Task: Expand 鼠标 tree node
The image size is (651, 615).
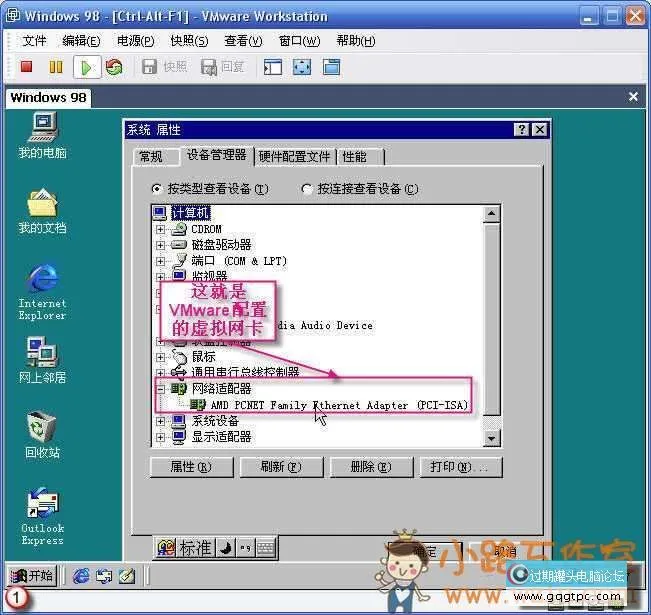Action: (160, 357)
